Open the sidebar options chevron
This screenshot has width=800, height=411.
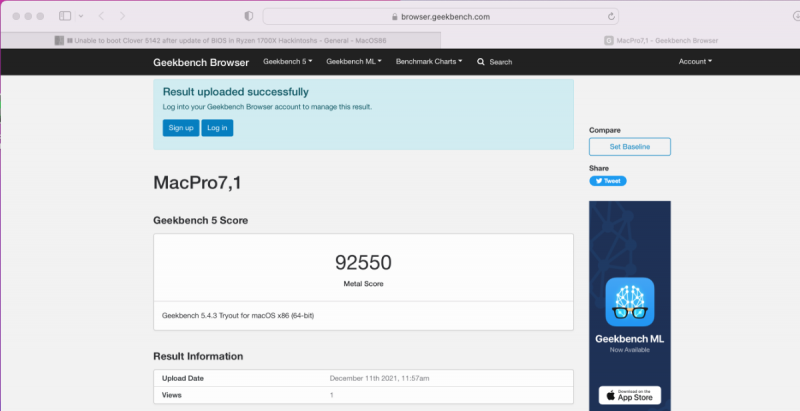coord(81,16)
